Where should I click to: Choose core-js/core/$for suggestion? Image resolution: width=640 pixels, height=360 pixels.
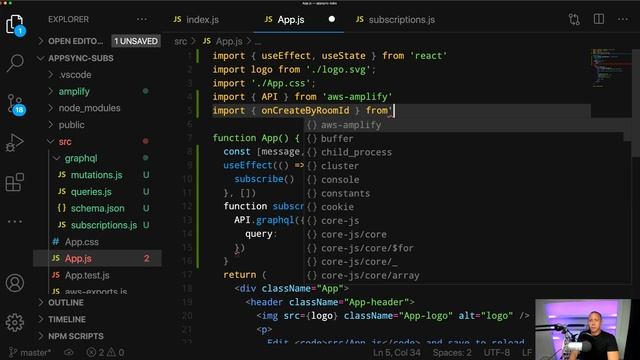click(x=467, y=248)
